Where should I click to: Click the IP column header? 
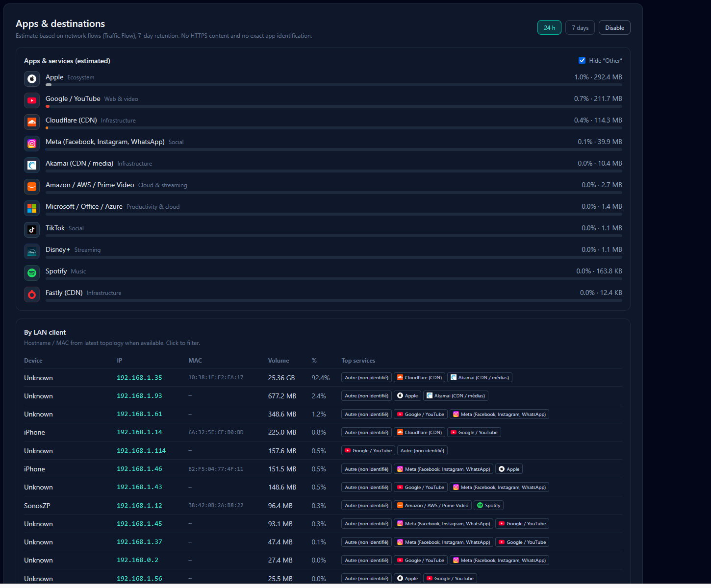tap(120, 361)
